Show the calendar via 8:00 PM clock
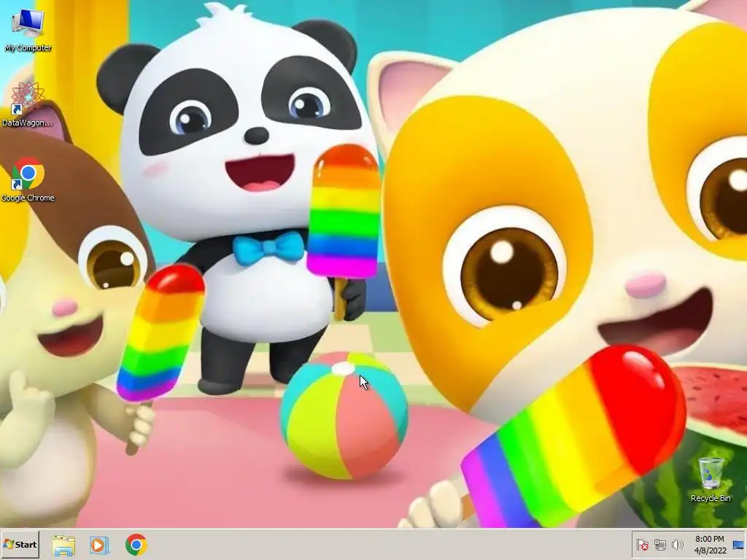 [x=710, y=544]
